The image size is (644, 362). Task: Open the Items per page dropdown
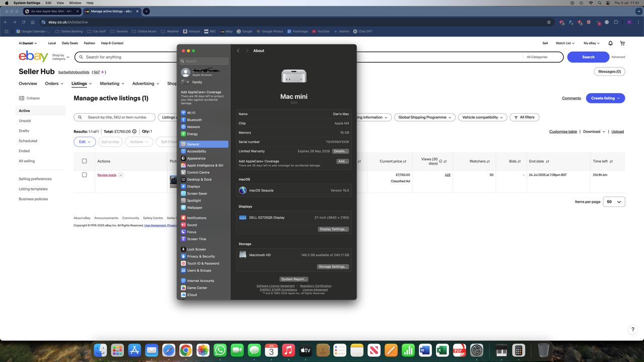[x=613, y=202]
